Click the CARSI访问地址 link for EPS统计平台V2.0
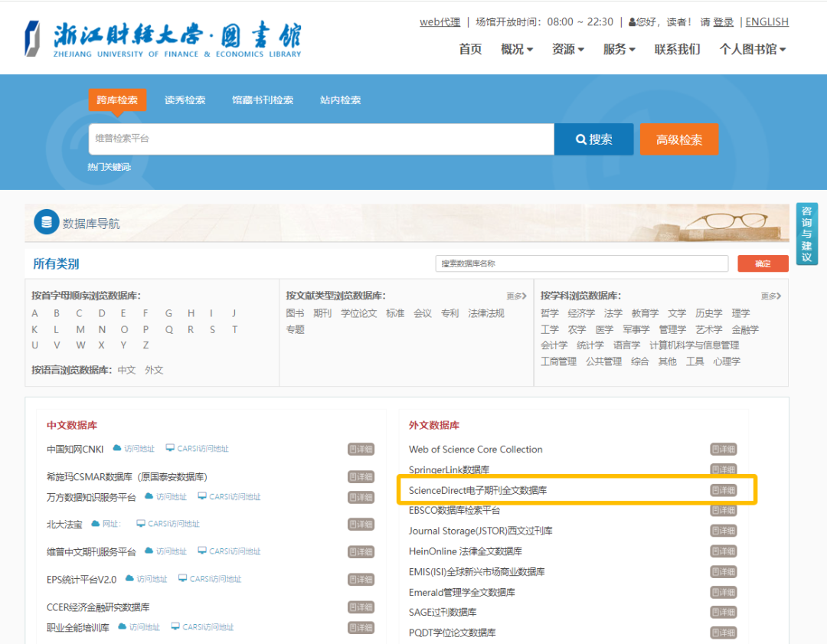The width and height of the screenshot is (827, 644). tap(210, 579)
